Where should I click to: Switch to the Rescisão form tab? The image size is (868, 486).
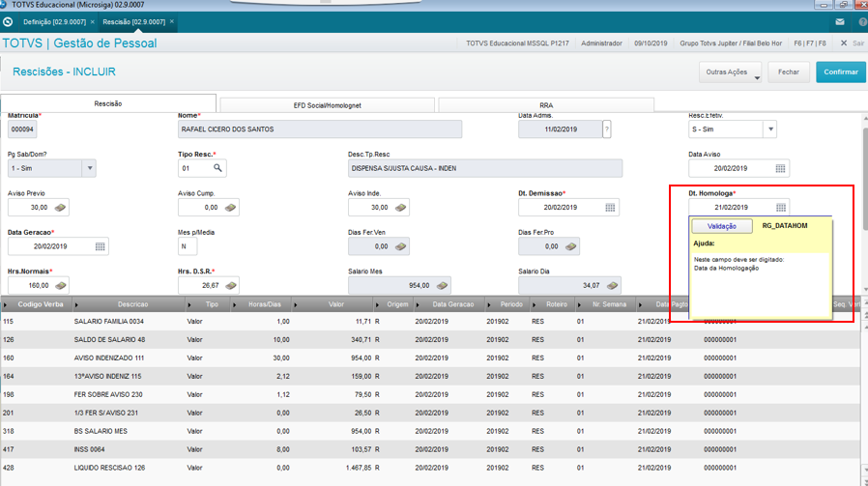coord(108,103)
